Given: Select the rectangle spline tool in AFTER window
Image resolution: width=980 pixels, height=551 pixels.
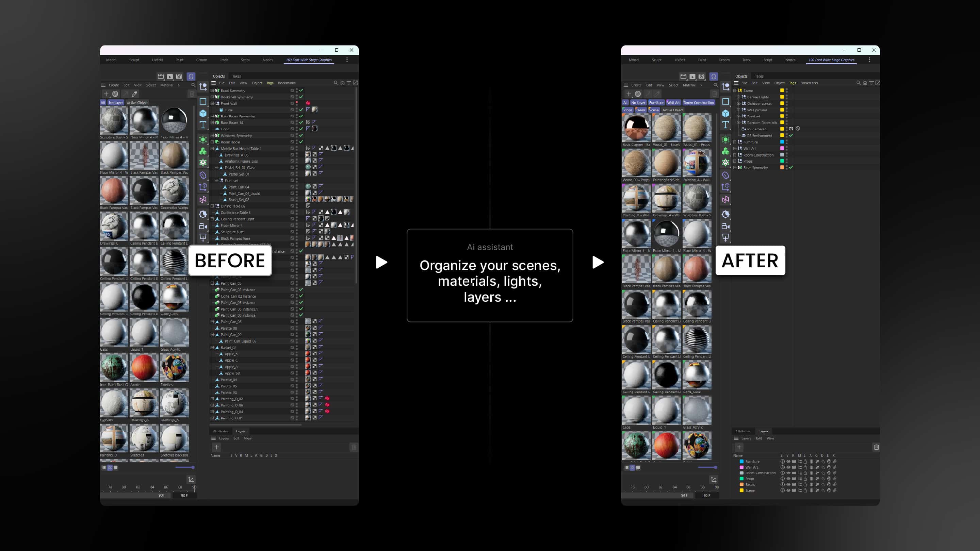Looking at the screenshot, I should click(x=725, y=102).
